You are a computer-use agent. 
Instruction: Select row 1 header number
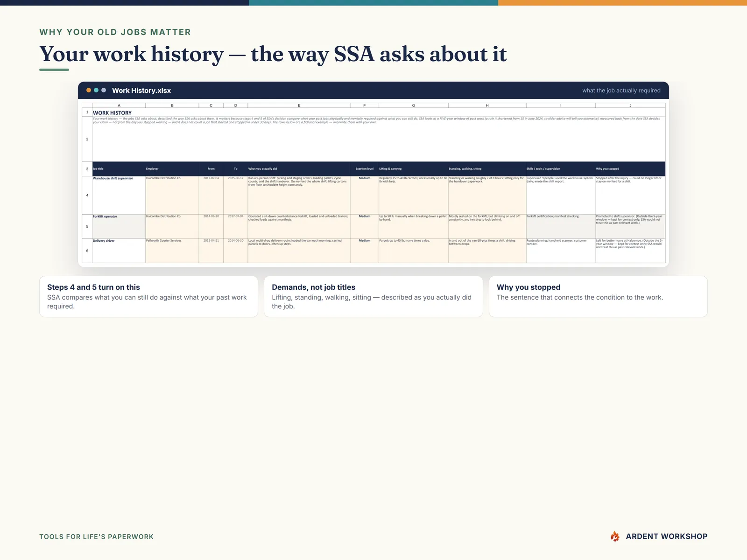coord(87,112)
